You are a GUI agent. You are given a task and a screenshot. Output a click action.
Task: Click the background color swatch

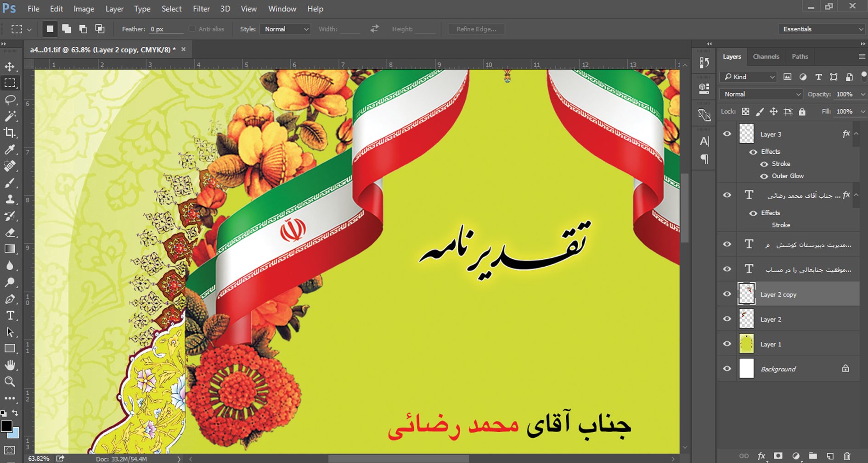click(15, 434)
